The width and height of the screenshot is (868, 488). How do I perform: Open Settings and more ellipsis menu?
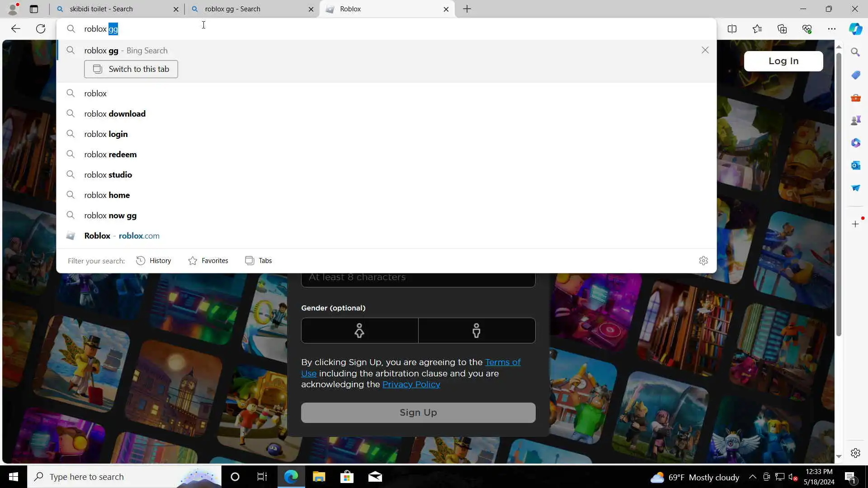pyautogui.click(x=832, y=29)
